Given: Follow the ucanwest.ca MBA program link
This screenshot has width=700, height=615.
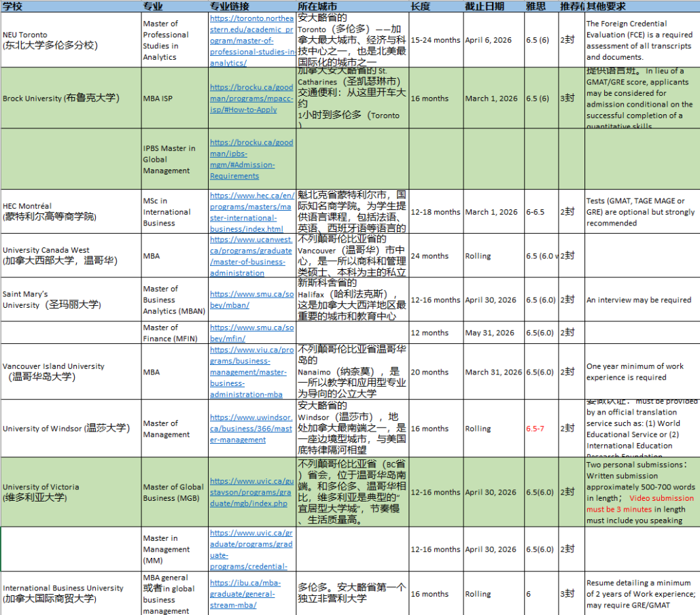Looking at the screenshot, I should click(x=251, y=256).
